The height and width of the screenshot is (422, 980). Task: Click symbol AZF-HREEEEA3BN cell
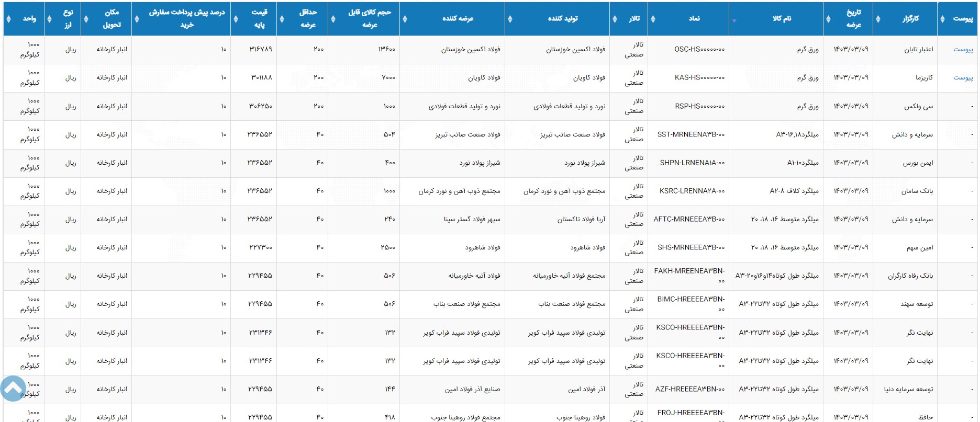pos(690,389)
